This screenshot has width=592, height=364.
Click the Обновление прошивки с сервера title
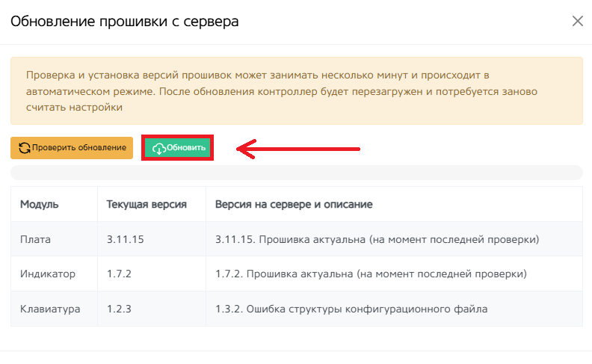(125, 22)
